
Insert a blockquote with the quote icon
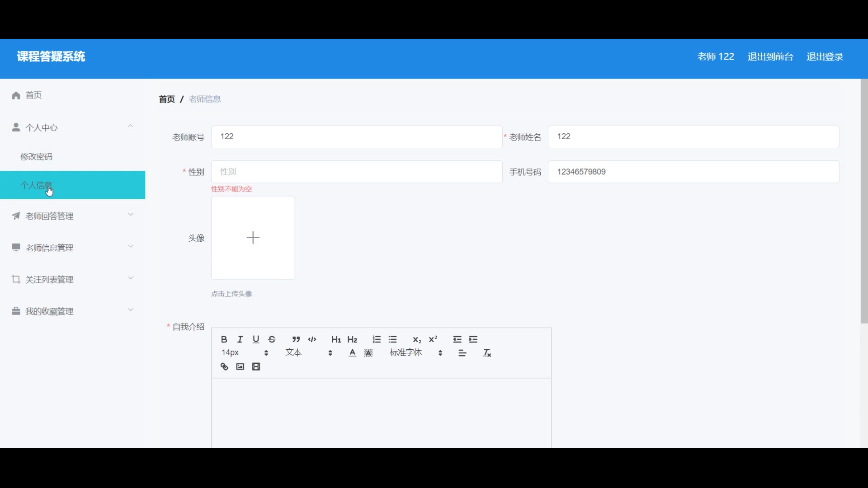click(x=296, y=339)
